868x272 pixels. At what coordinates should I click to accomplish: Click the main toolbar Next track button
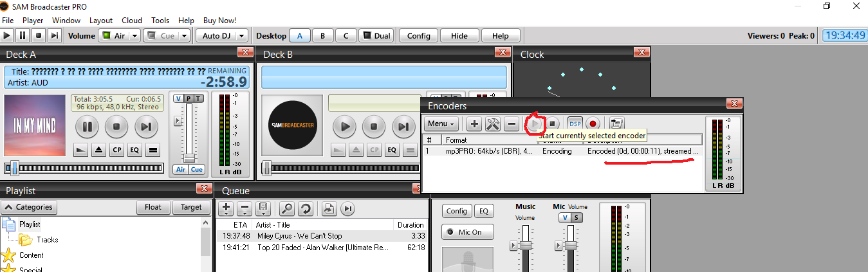click(55, 36)
